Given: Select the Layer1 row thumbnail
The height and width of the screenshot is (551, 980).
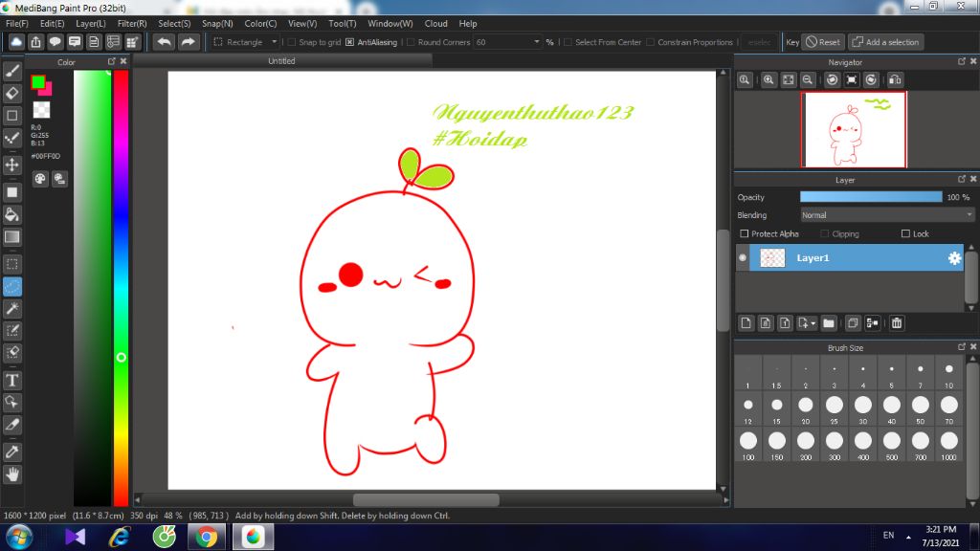Looking at the screenshot, I should pyautogui.click(x=772, y=257).
